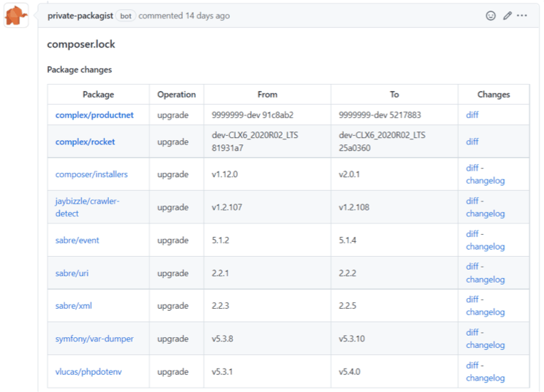
Task: Open the private-packagist bot avatar
Action: (16, 16)
